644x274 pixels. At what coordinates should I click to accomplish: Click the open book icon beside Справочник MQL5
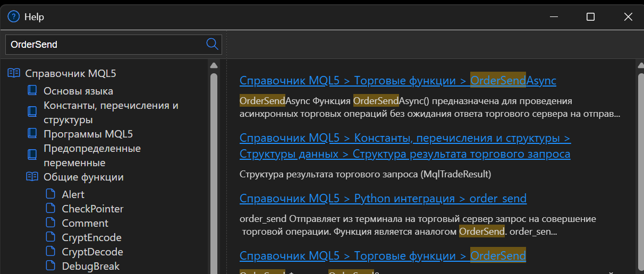[14, 73]
